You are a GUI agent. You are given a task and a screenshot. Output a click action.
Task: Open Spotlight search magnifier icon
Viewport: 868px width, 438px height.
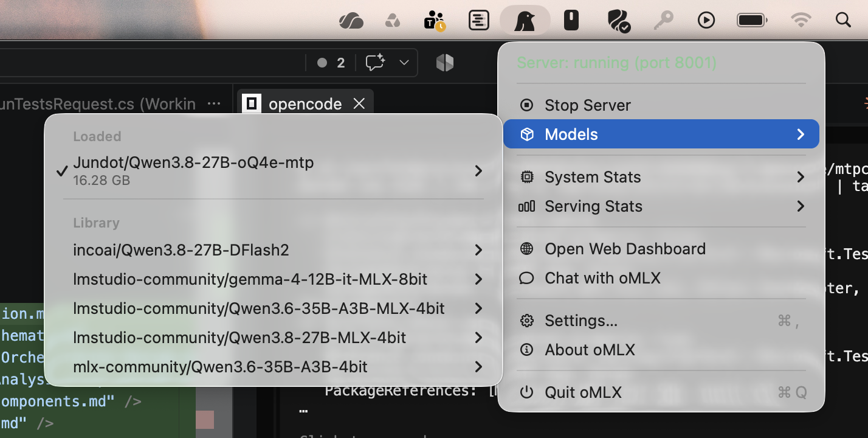(x=843, y=21)
